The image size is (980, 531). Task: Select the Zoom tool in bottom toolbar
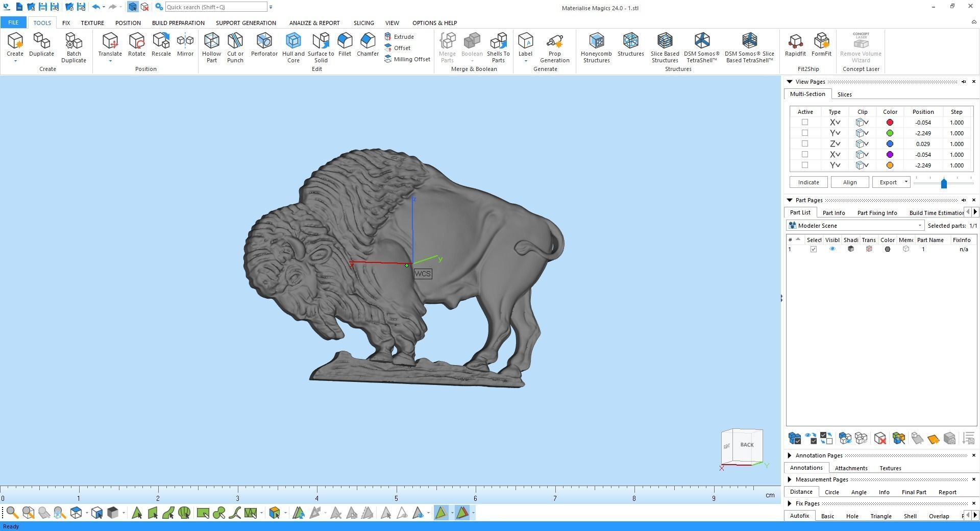(x=13, y=513)
